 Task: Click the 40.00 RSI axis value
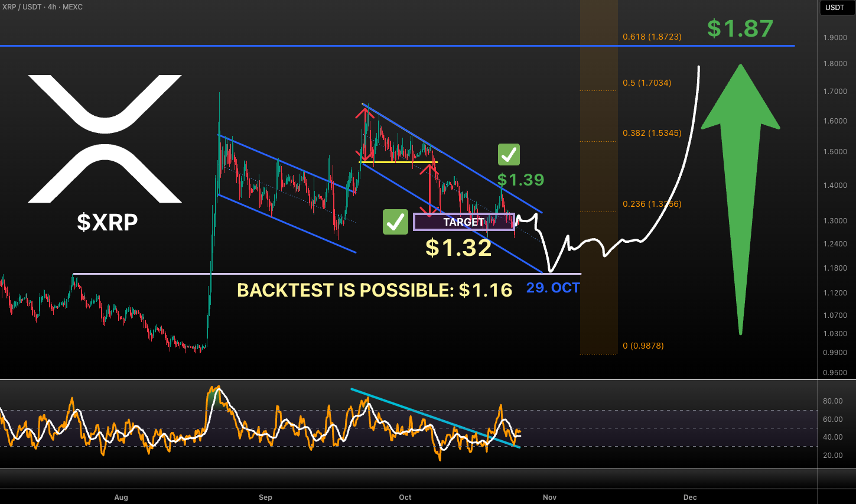click(x=833, y=437)
